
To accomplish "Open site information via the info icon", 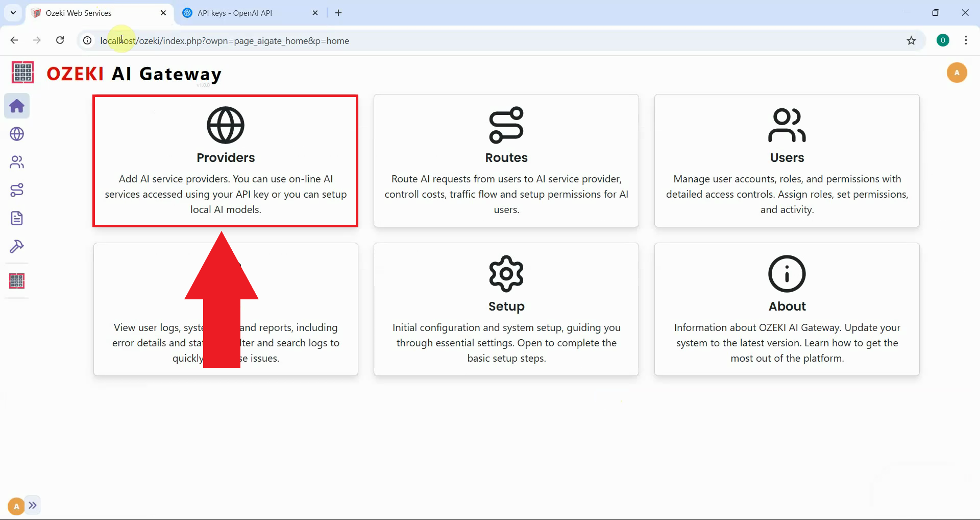I will click(x=87, y=40).
